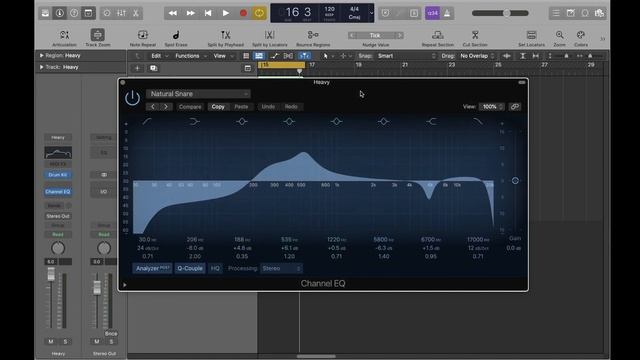Show Quick Help icon
Viewport: 640px width, 360px height.
click(74, 13)
